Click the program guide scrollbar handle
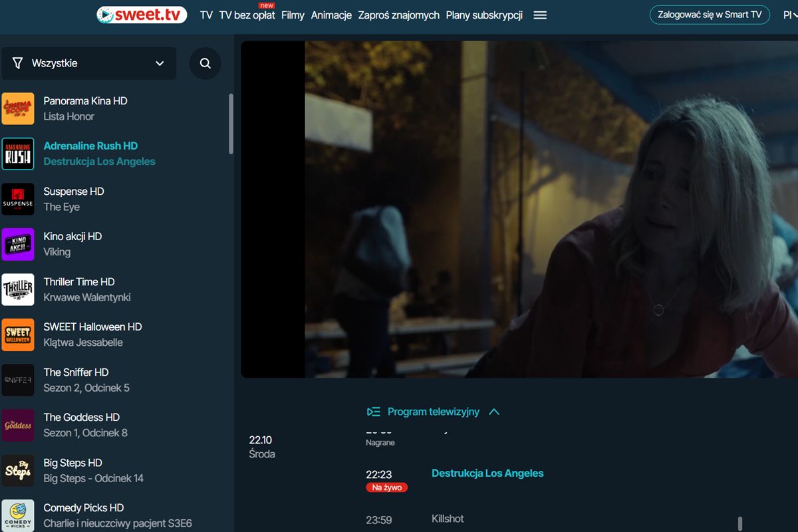 click(740, 523)
